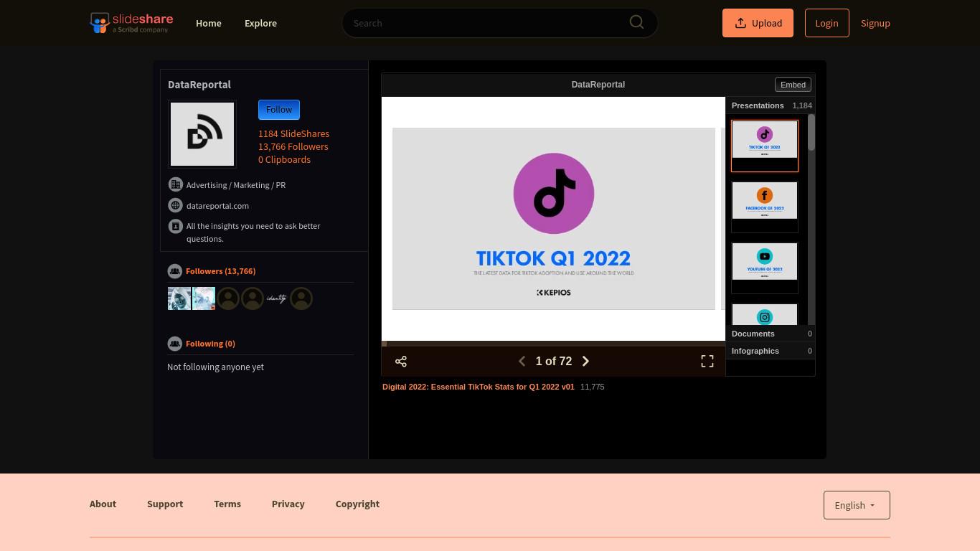Click the Upload button
Viewport: 980px width, 551px height.
click(758, 23)
